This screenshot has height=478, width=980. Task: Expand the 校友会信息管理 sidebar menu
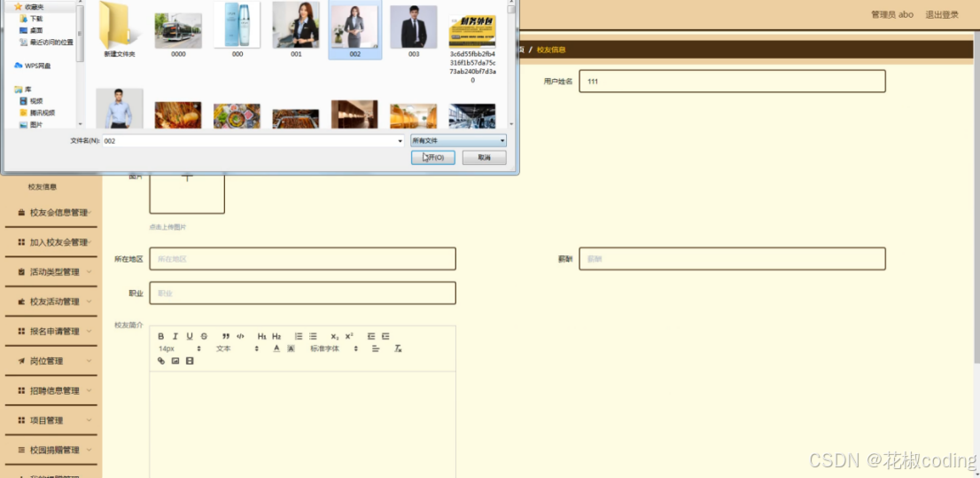(51, 213)
